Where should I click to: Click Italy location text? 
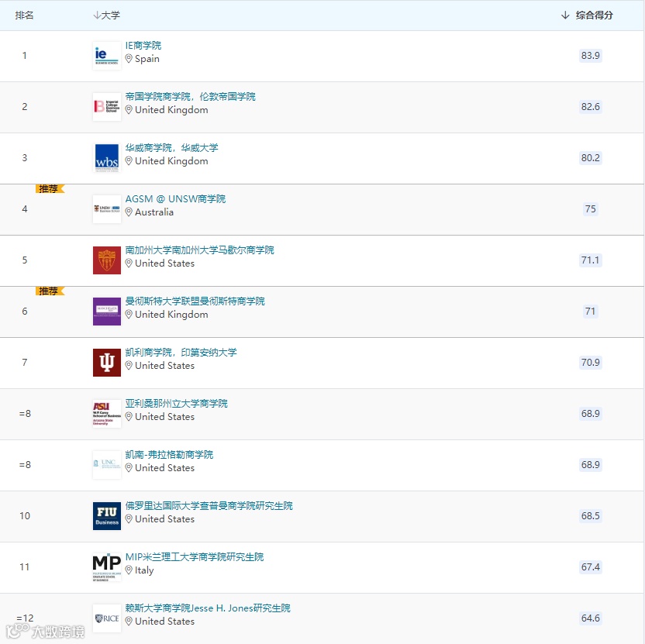[x=144, y=570]
